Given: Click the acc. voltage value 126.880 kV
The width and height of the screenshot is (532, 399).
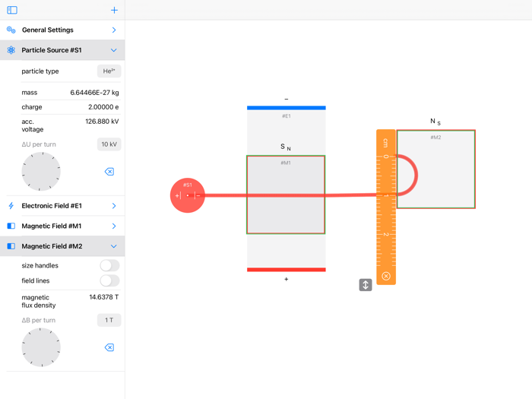Looking at the screenshot, I should click(x=102, y=121).
